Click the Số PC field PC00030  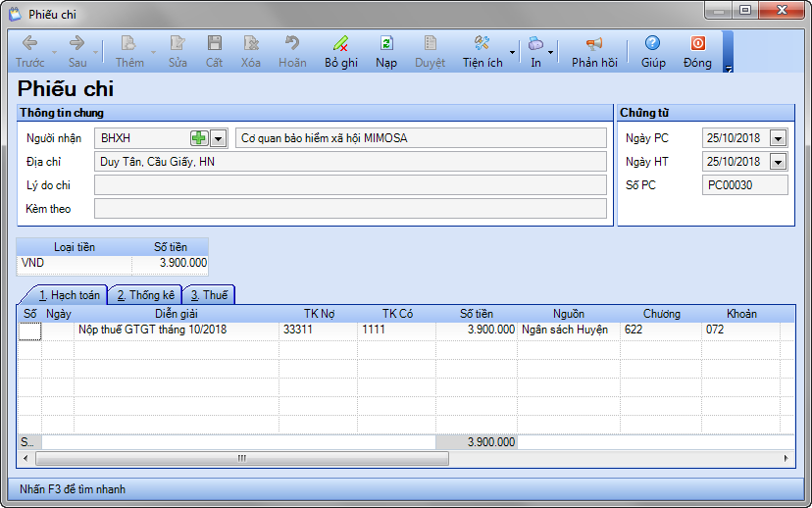pyautogui.click(x=744, y=185)
